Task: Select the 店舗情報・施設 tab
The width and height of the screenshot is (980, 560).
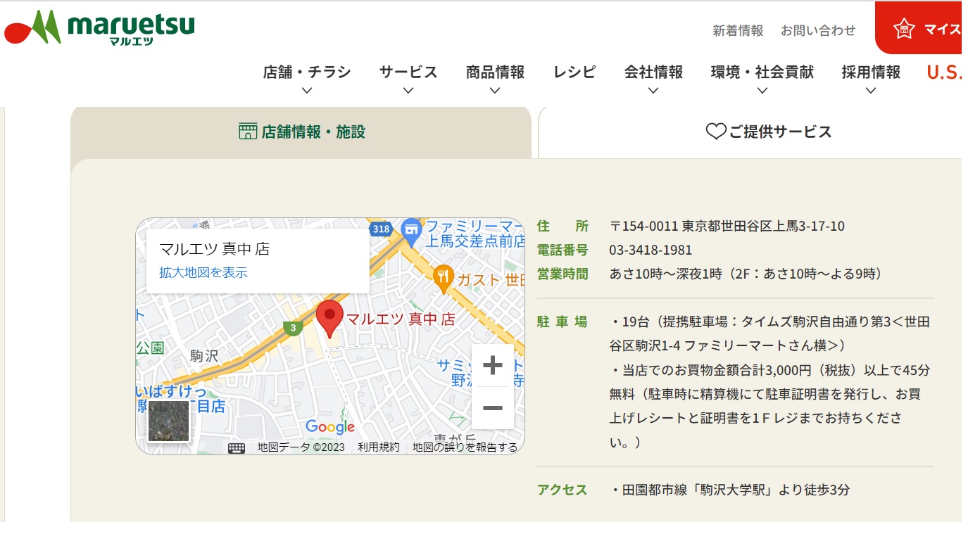Action: pos(301,132)
